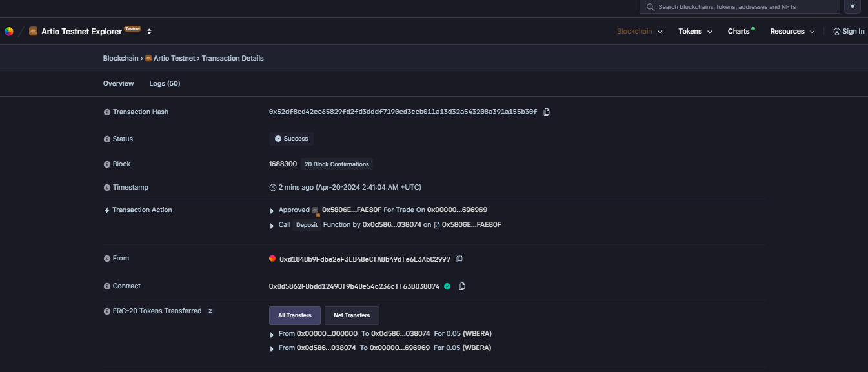Open recipient 0x0d586...038074 in the first transfer
The image size is (868, 372).
click(401, 334)
